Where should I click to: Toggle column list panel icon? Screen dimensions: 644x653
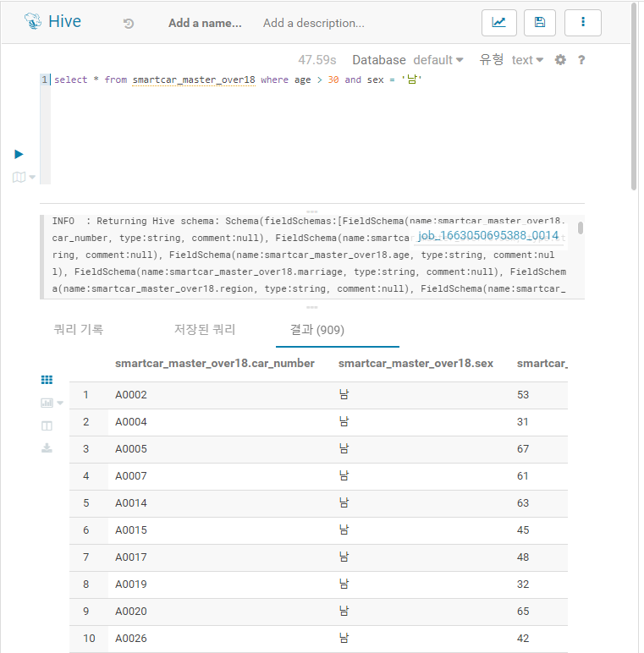click(47, 426)
